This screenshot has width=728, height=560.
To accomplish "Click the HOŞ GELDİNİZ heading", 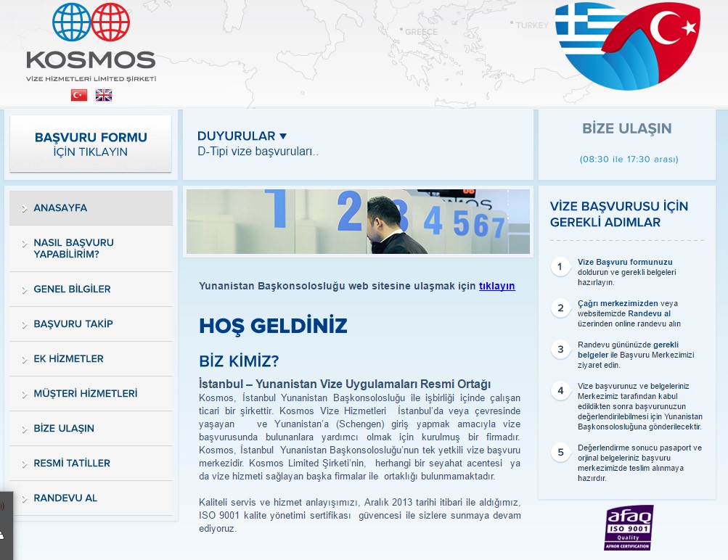I will (273, 326).
